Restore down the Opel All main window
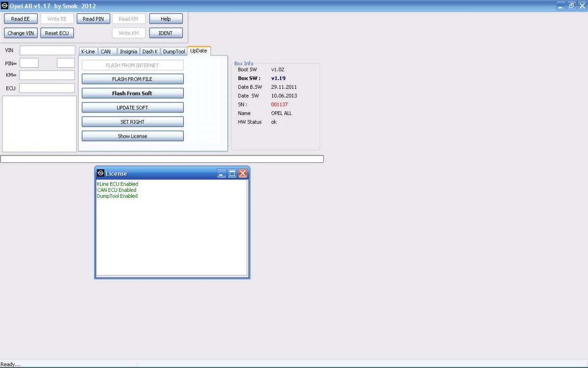The image size is (588, 368). pos(572,6)
